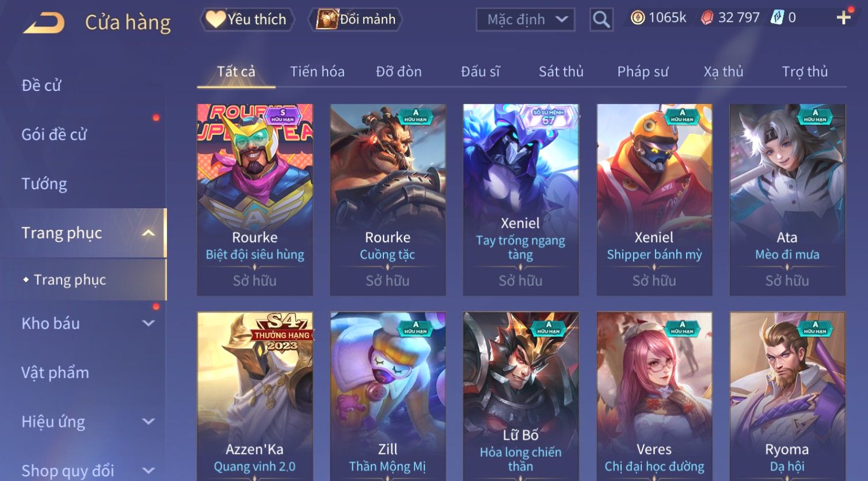
Task: Expand the Hiệu ứng sidebar section
Action: point(149,422)
